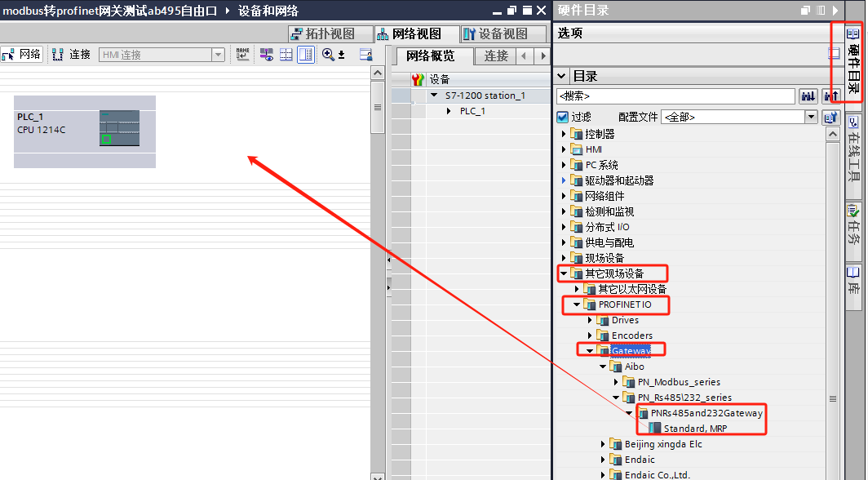Select the PN_Rs485\232_series folder

coord(684,398)
